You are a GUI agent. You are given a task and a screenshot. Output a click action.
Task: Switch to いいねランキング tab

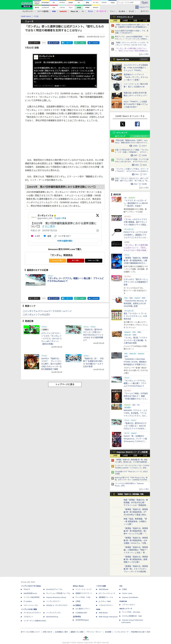click(140, 136)
